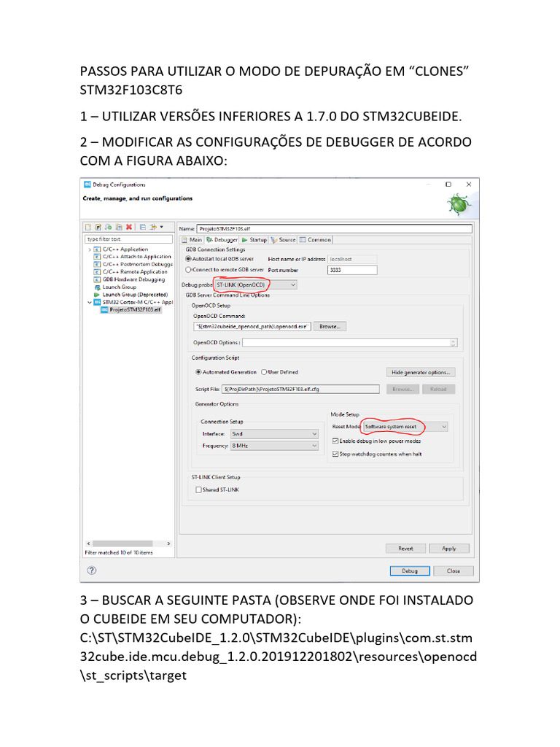This screenshot has height=747, width=560.
Task: Click Hide generator options button
Action: [x=421, y=373]
